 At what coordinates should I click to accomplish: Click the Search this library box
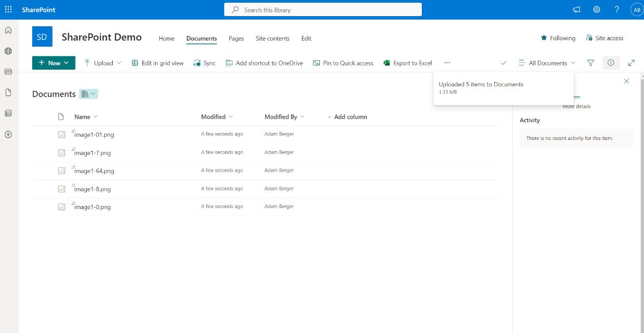tap(323, 10)
